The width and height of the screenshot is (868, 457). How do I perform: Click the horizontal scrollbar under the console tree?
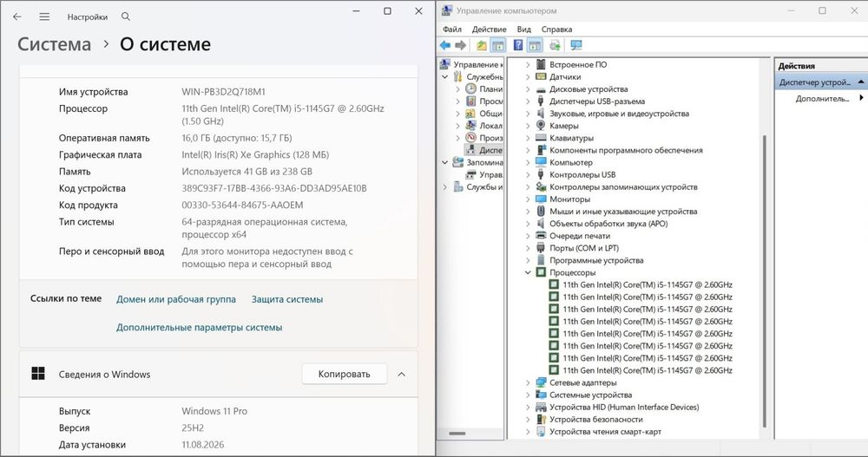tap(457, 434)
